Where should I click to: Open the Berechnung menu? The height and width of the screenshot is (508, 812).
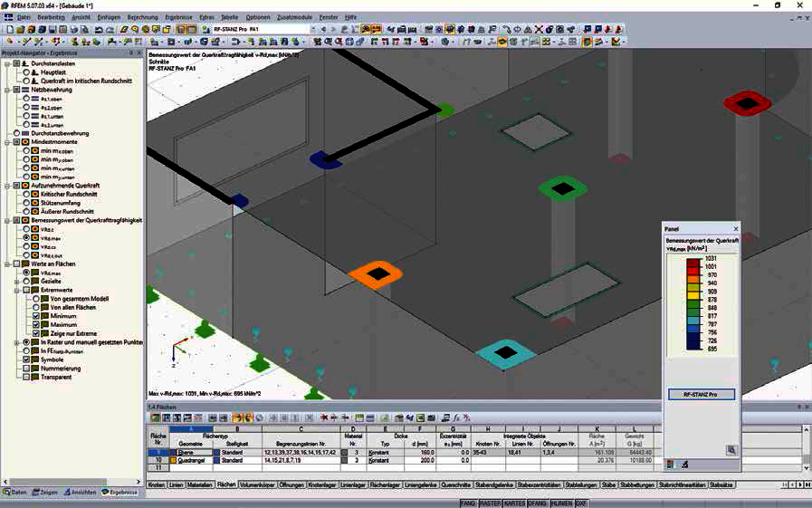142,17
